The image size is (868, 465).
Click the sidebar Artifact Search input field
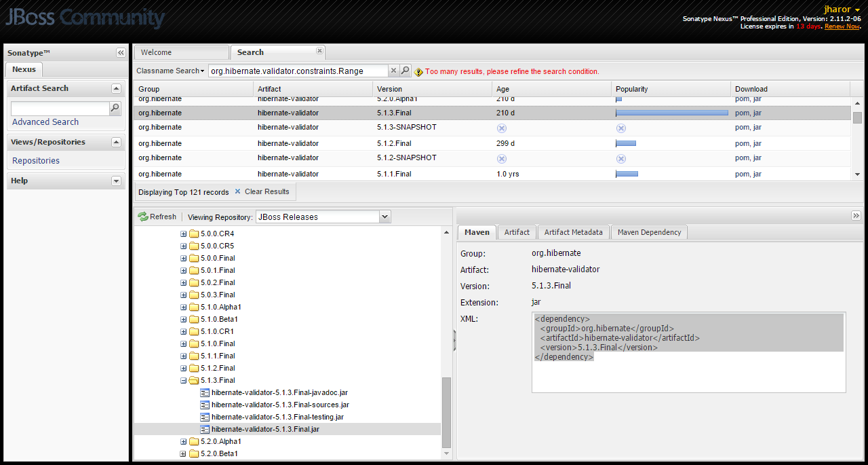pos(60,108)
